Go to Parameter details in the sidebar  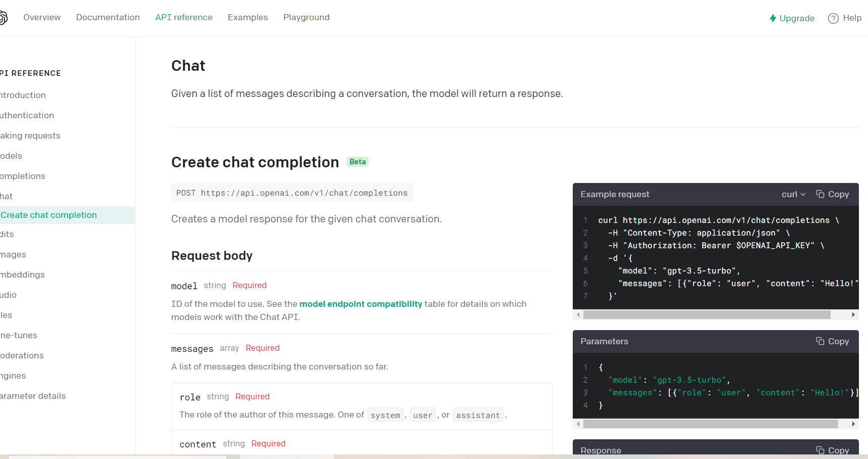[x=33, y=396]
